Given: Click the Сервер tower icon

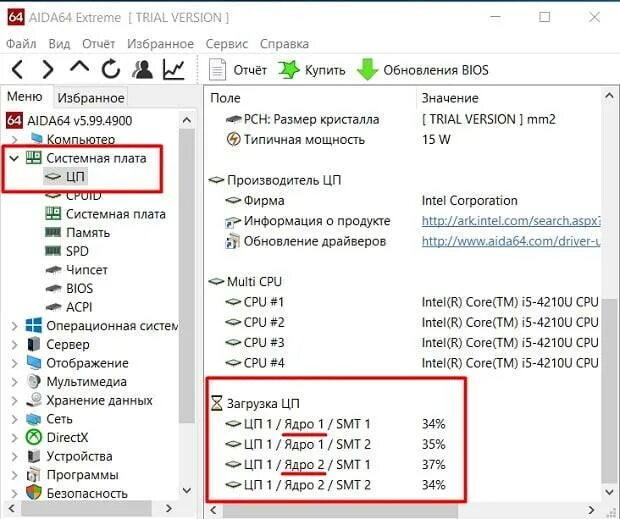Looking at the screenshot, I should (x=34, y=344).
